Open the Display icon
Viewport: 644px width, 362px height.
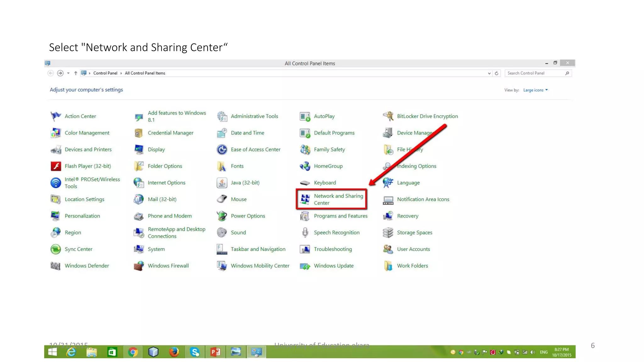click(x=139, y=150)
